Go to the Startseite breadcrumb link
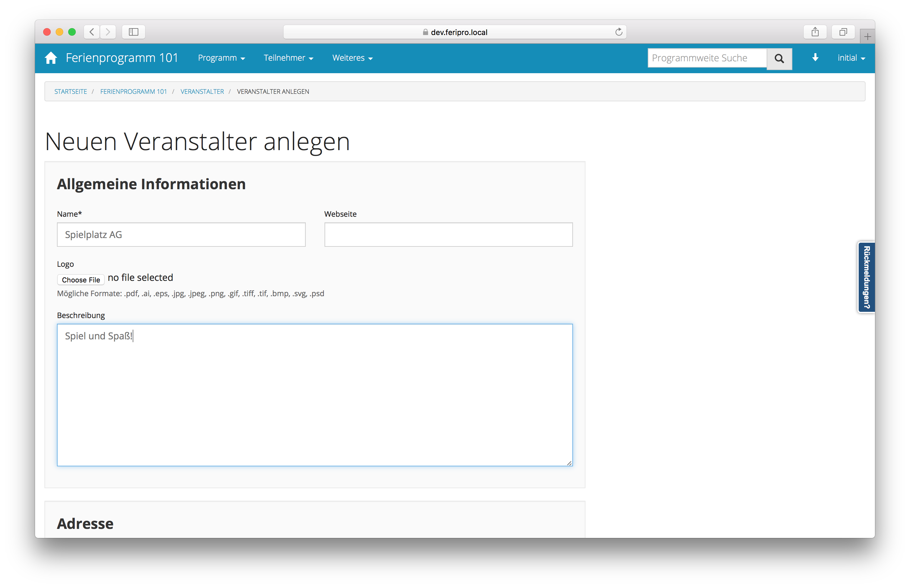Image resolution: width=910 pixels, height=588 pixels. click(71, 92)
